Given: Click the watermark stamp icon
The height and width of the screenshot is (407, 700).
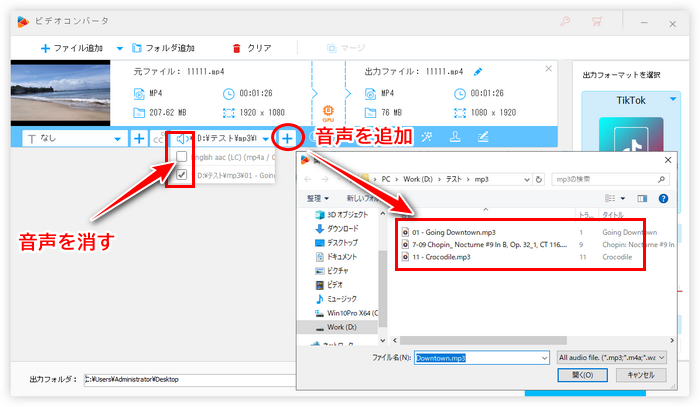Looking at the screenshot, I should pyautogui.click(x=455, y=137).
